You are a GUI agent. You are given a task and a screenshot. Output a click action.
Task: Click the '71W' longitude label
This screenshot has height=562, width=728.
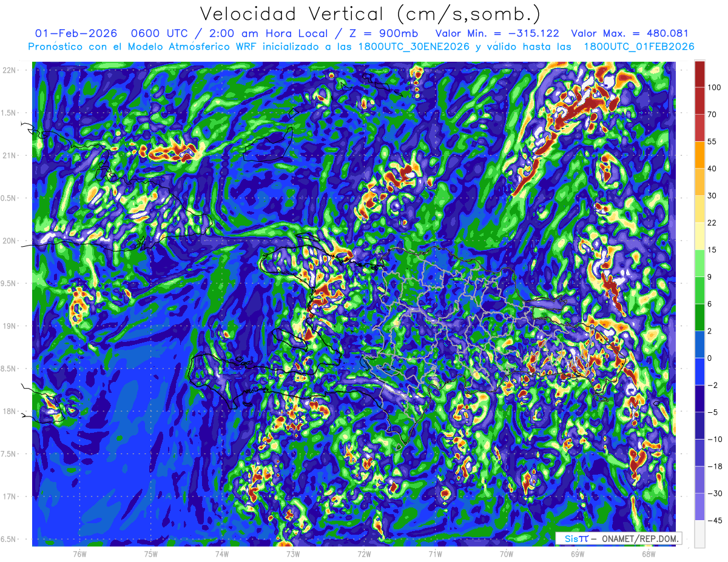[x=435, y=554]
